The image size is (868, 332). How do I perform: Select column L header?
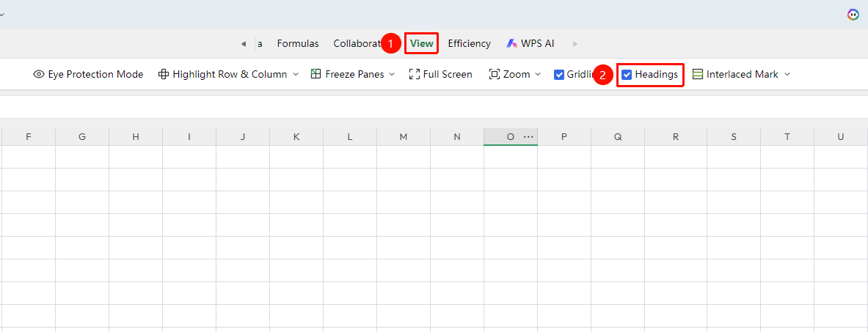coord(350,136)
